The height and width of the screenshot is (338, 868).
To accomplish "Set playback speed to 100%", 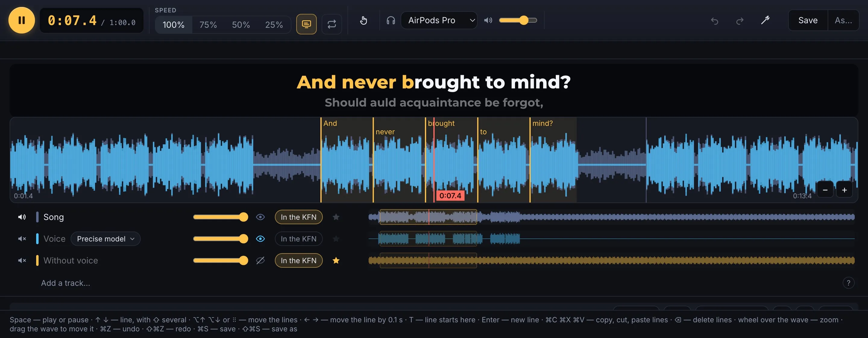I will click(174, 25).
